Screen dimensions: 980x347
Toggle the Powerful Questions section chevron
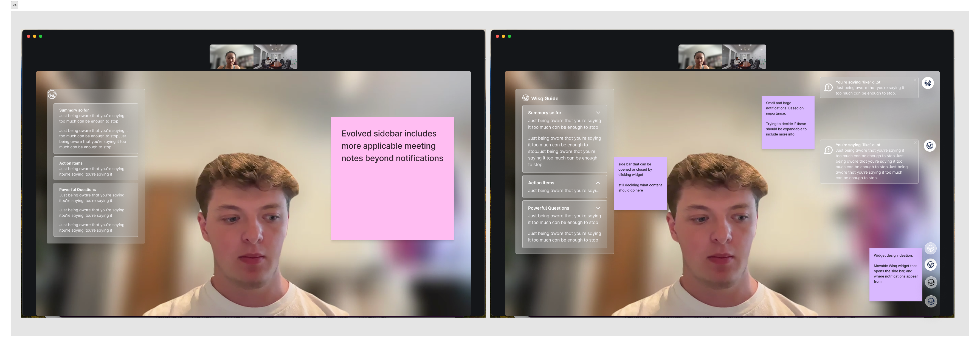598,208
